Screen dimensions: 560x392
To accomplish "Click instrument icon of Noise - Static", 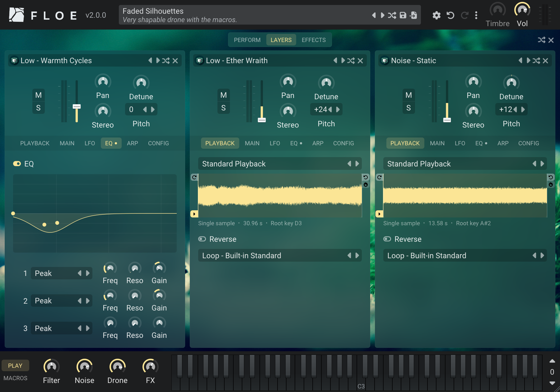I will tap(385, 60).
